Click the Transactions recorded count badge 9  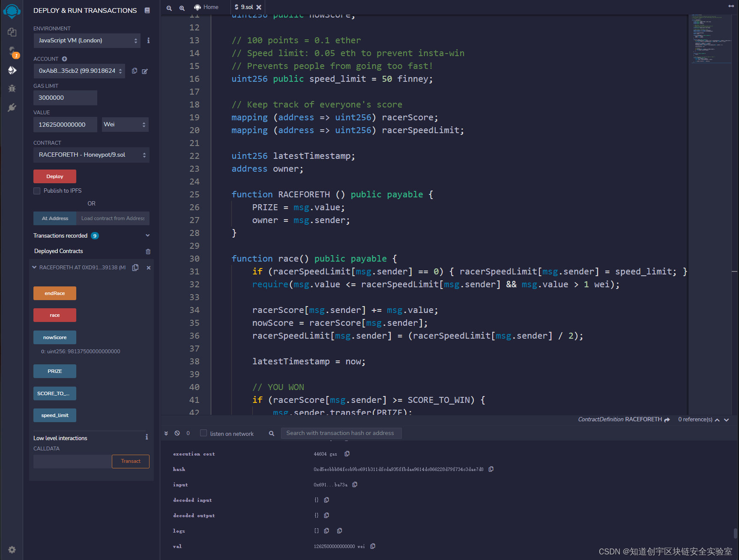pos(95,236)
